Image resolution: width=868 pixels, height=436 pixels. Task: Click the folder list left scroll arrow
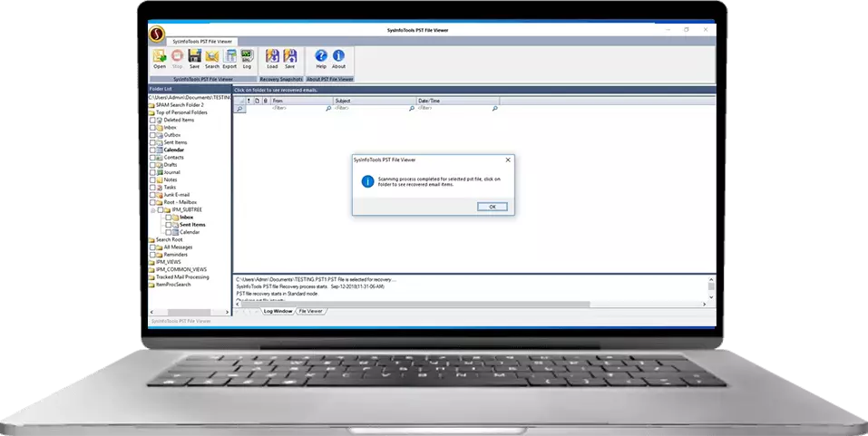tap(151, 313)
